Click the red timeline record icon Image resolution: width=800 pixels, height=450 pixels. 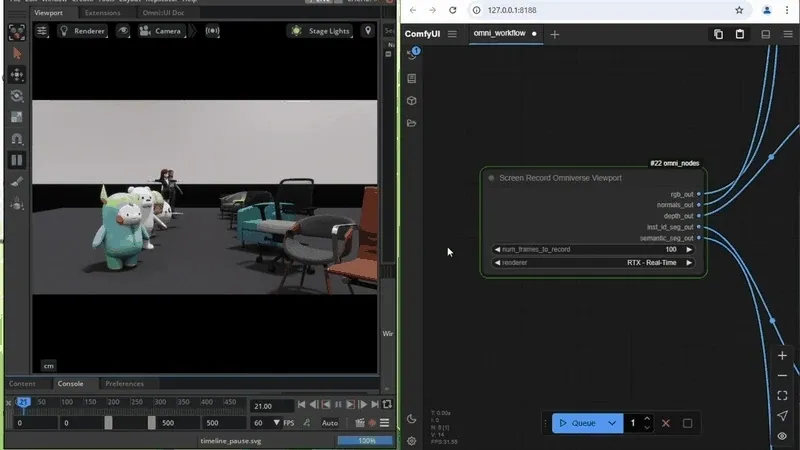[372, 423]
